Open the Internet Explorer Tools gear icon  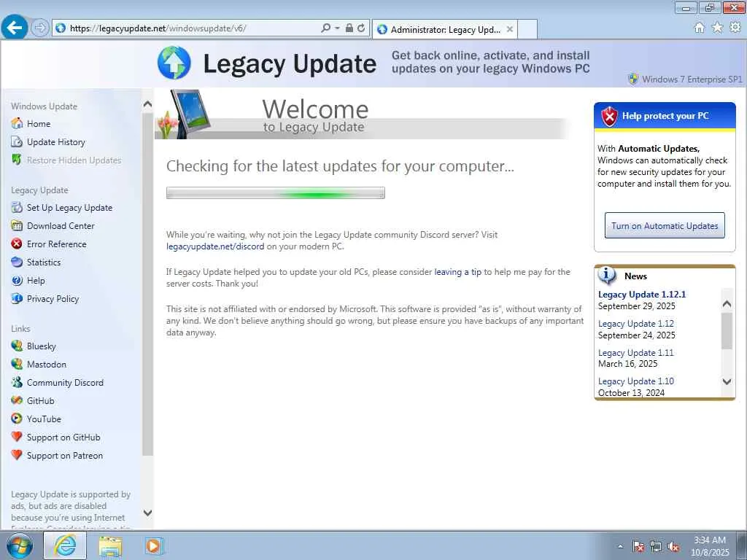click(x=735, y=28)
